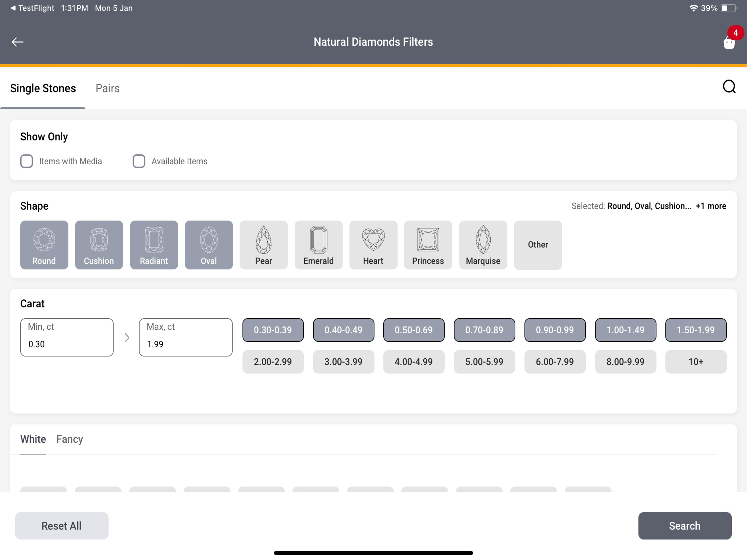
Task: Select the Emerald shape
Action: (x=319, y=245)
